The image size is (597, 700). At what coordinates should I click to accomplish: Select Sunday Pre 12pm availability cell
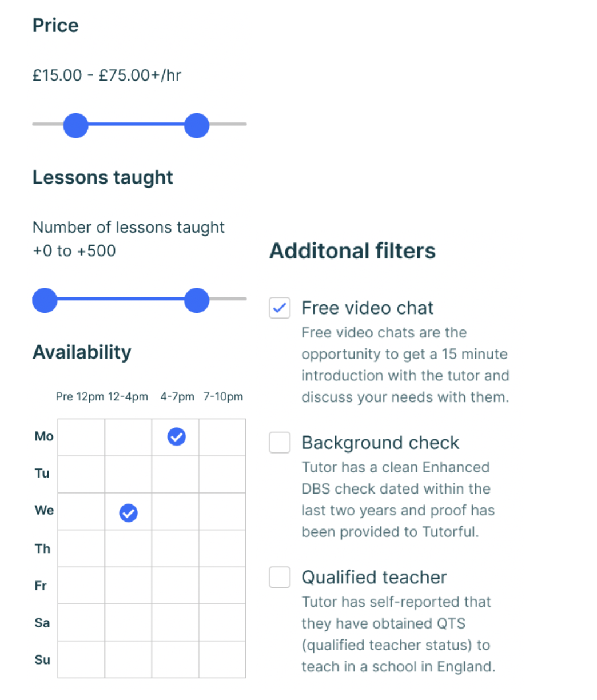[81, 659]
